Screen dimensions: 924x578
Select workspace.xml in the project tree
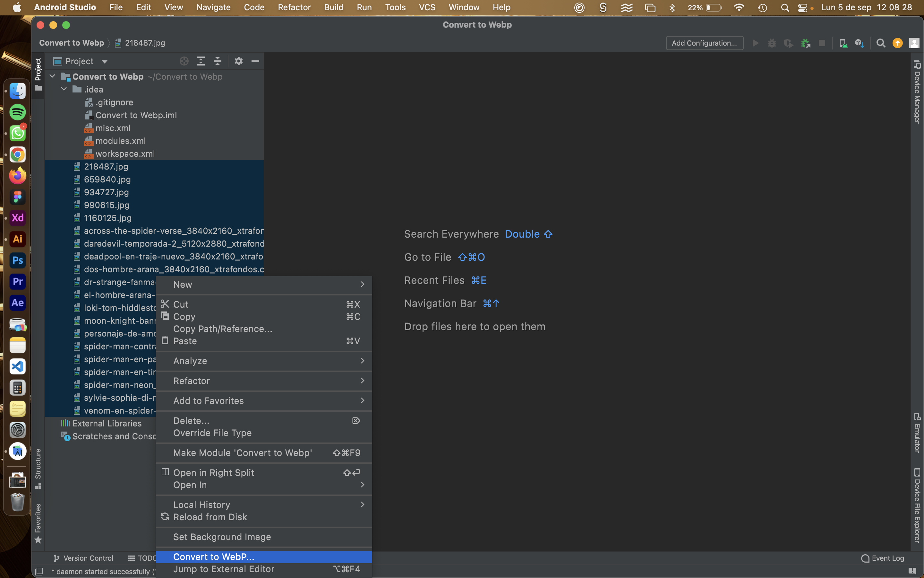[154, 154]
